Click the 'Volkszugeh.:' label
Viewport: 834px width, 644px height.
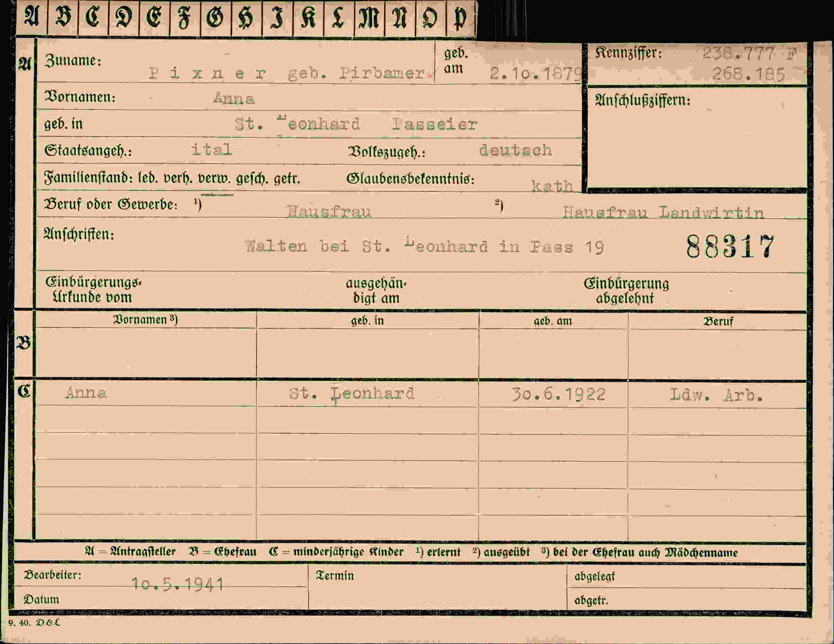(x=387, y=152)
